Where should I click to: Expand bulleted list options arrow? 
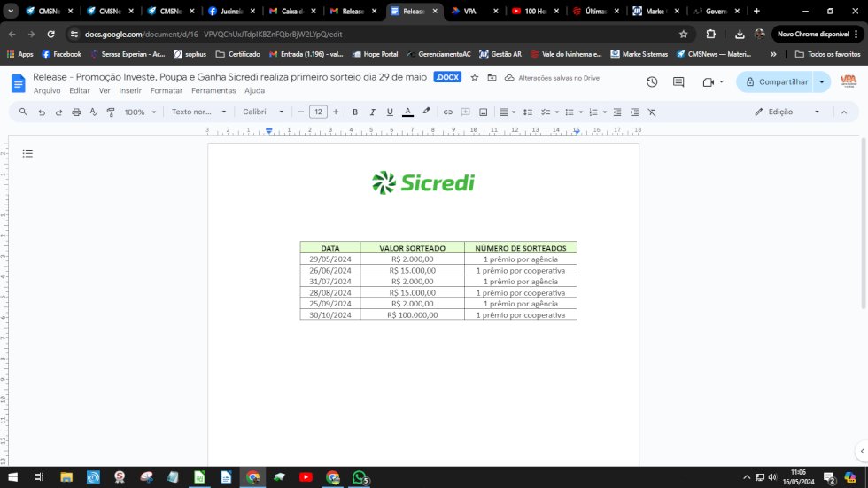pyautogui.click(x=581, y=112)
